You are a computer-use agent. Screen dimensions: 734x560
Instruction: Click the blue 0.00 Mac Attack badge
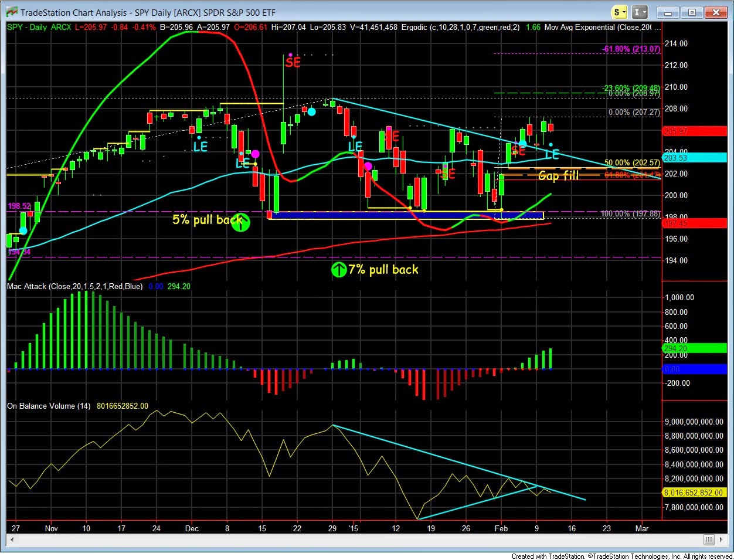695,369
